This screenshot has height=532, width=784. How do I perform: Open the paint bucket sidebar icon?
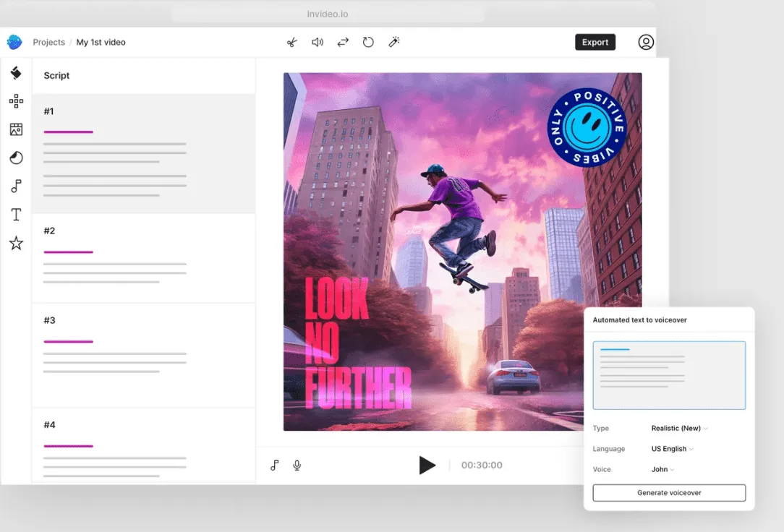(16, 73)
